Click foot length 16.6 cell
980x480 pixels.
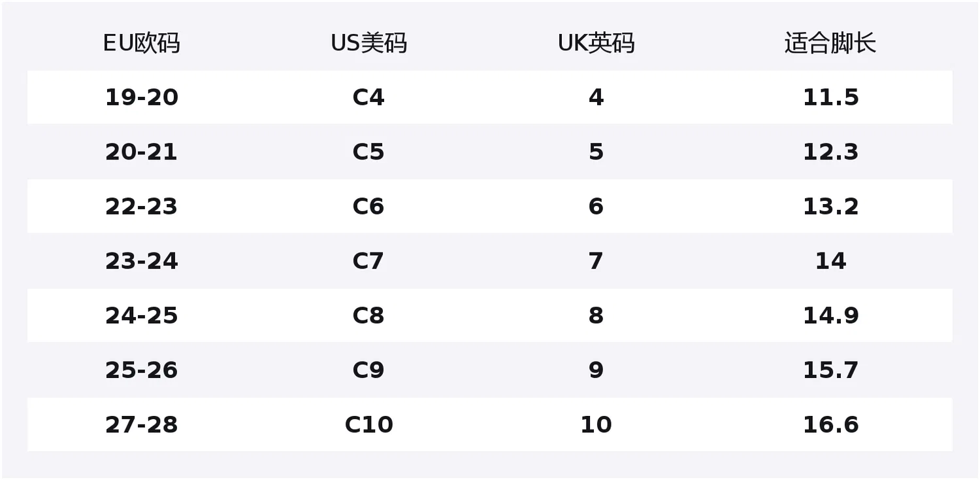point(830,425)
